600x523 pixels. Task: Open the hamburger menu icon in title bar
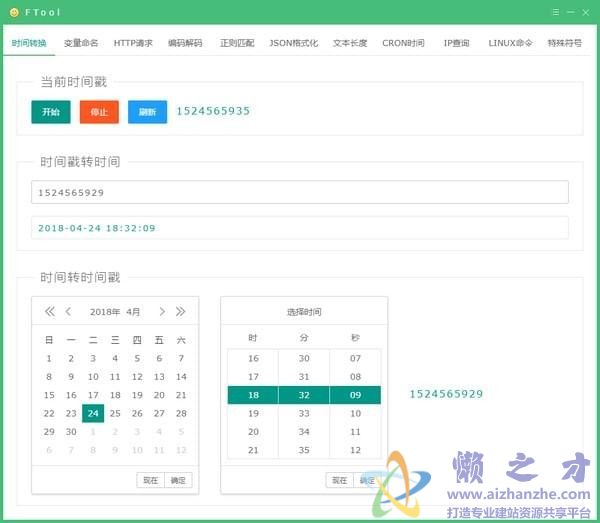pyautogui.click(x=556, y=12)
